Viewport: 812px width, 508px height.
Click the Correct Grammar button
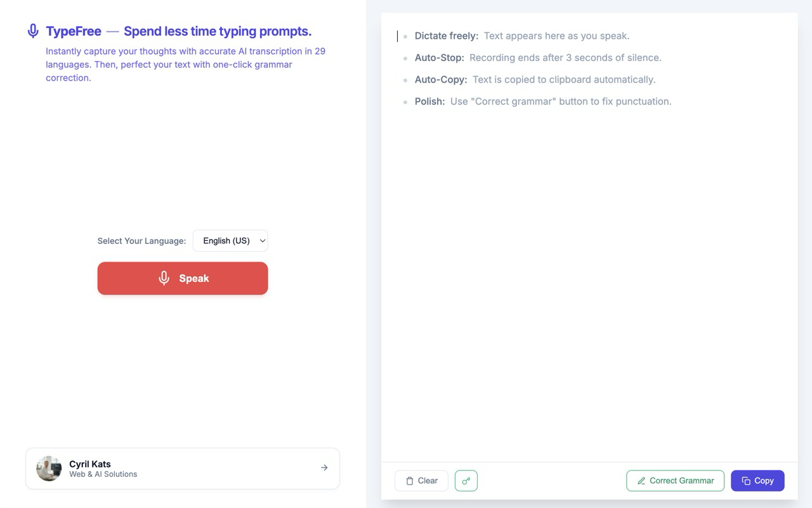(x=675, y=481)
